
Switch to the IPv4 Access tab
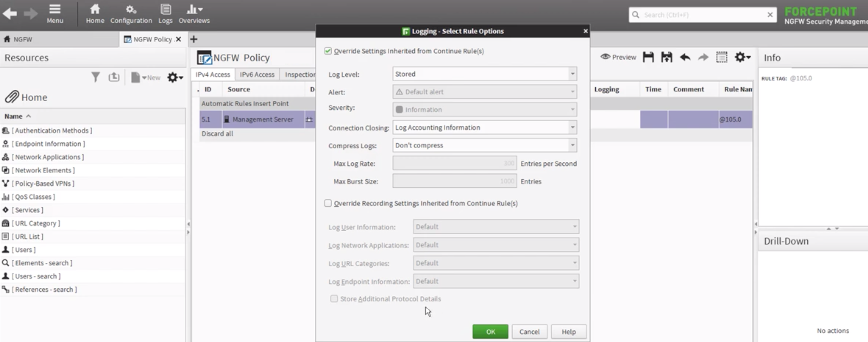coord(213,74)
